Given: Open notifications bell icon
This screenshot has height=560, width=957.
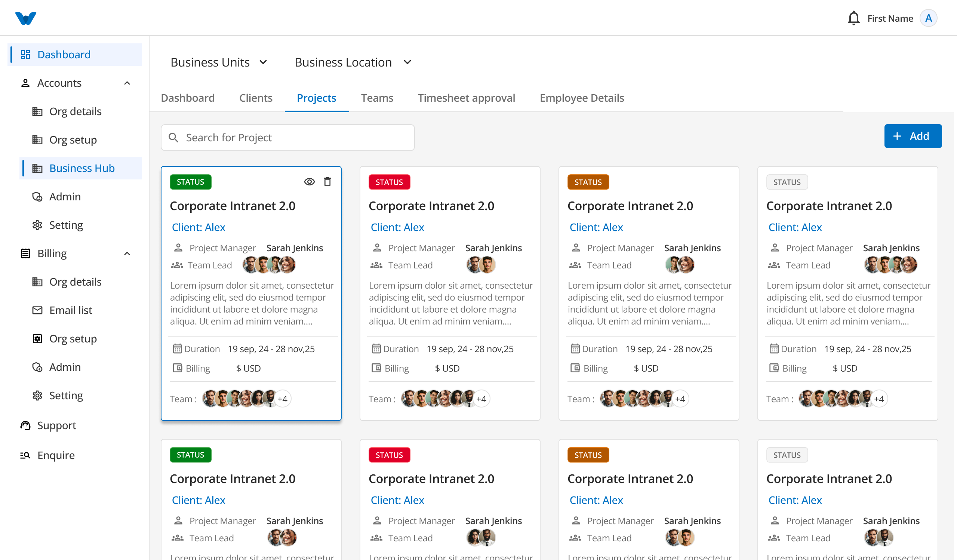Looking at the screenshot, I should (853, 18).
